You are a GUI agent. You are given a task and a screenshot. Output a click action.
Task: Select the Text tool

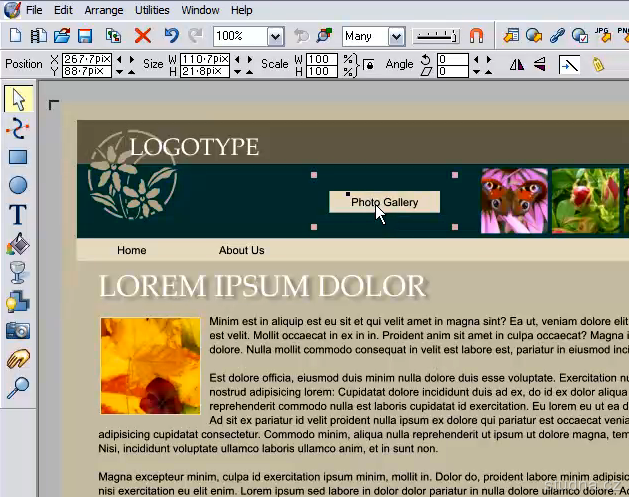click(18, 214)
